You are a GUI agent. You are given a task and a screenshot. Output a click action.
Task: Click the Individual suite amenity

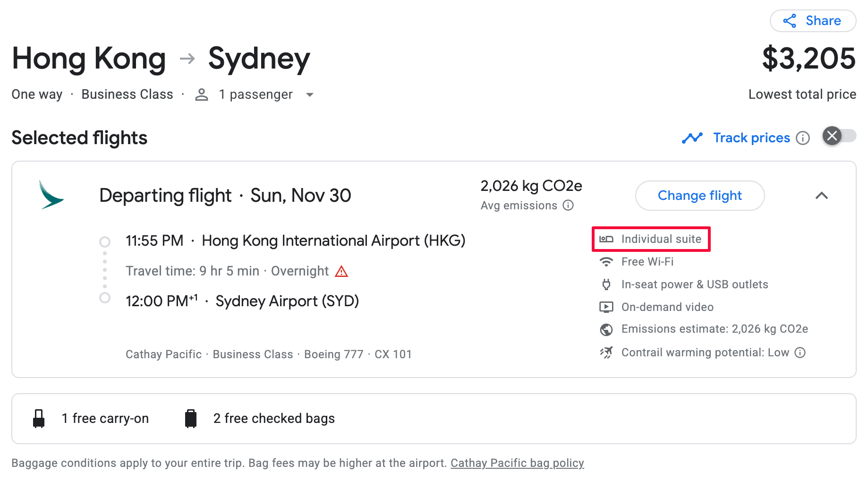point(651,239)
